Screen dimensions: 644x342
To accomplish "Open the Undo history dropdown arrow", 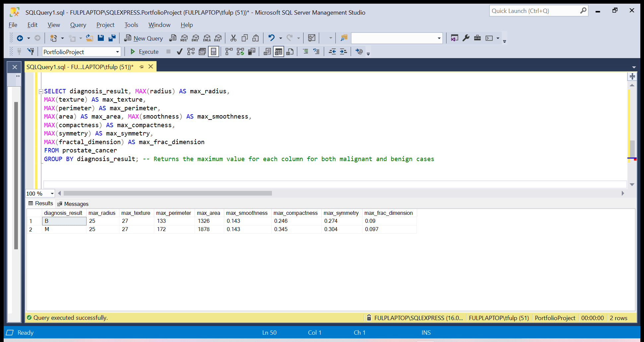I will pyautogui.click(x=280, y=38).
